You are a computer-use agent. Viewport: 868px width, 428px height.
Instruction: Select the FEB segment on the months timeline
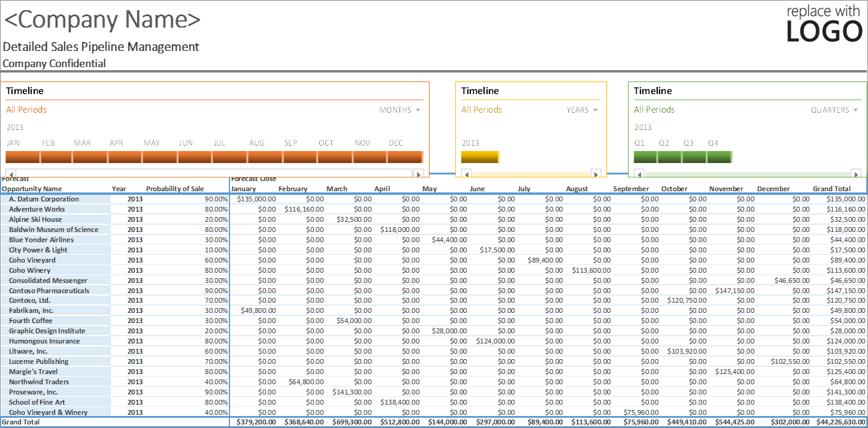[56, 157]
